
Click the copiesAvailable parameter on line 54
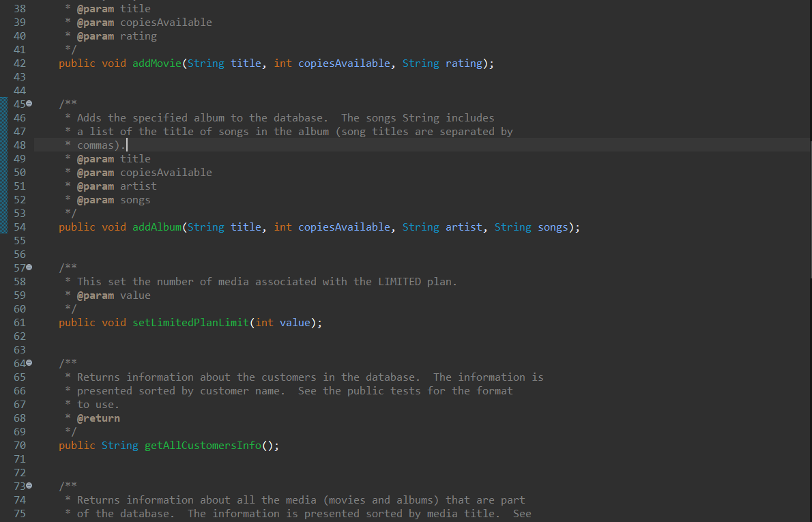click(x=343, y=227)
